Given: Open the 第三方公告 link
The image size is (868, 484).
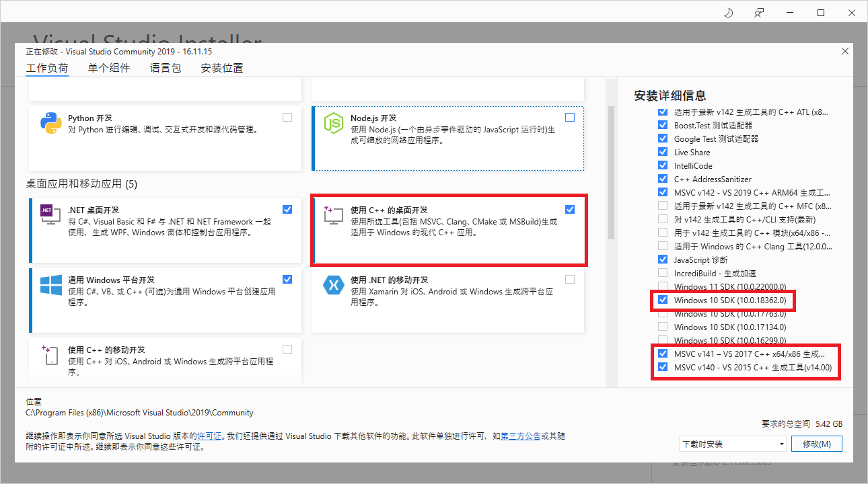Looking at the screenshot, I should (x=520, y=436).
